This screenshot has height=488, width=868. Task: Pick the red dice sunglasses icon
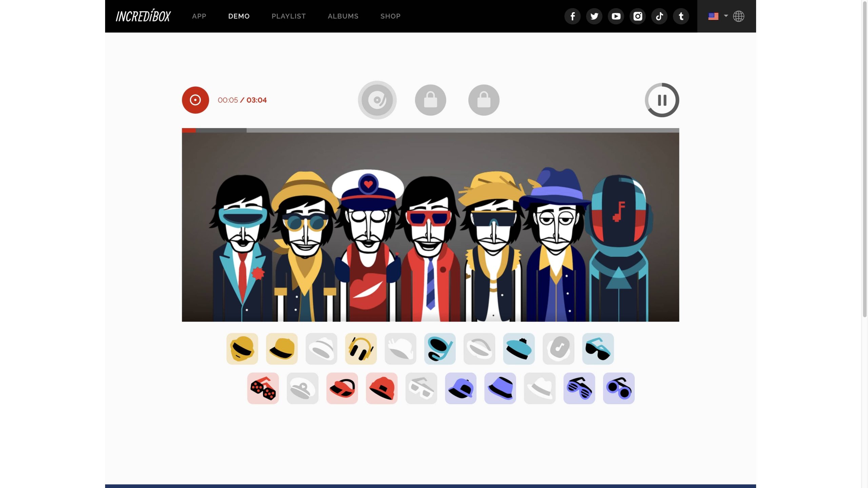tap(263, 388)
